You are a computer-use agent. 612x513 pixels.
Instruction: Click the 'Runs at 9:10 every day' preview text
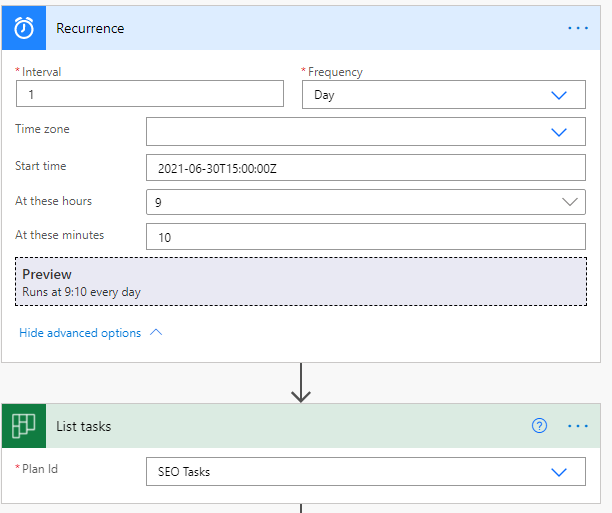pyautogui.click(x=81, y=292)
